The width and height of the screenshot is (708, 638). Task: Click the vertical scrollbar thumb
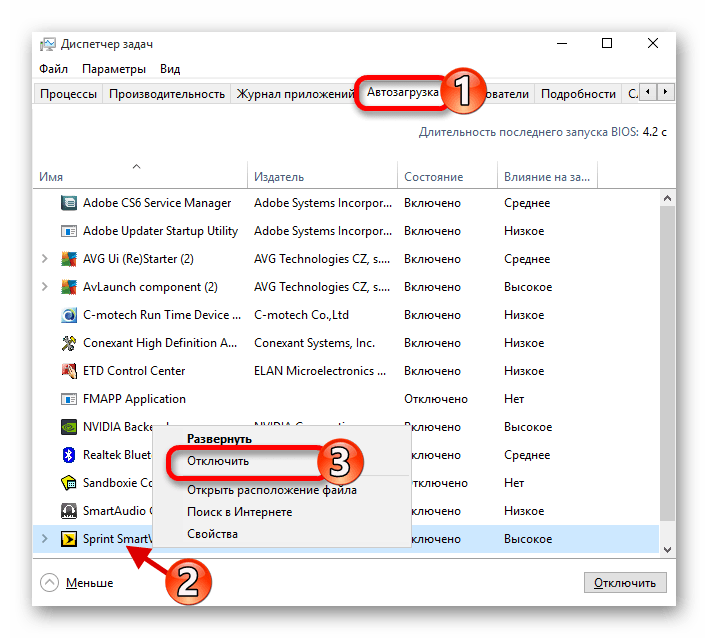[x=667, y=363]
